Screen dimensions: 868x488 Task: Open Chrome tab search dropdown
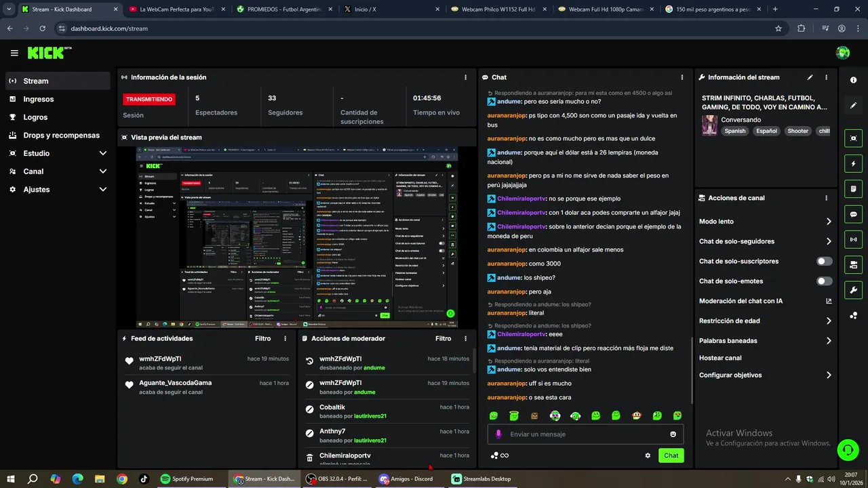coord(8,9)
